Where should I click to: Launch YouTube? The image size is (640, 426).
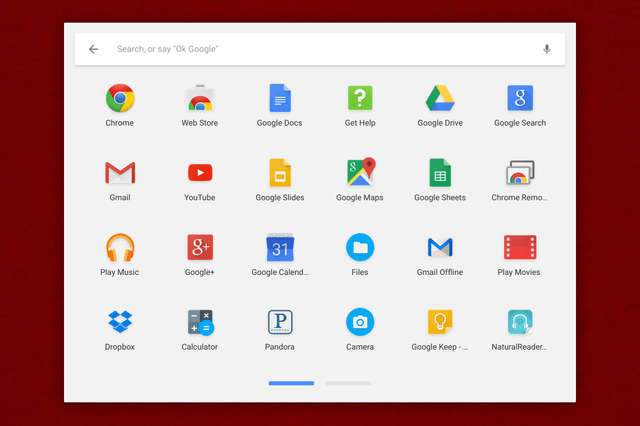pyautogui.click(x=200, y=173)
